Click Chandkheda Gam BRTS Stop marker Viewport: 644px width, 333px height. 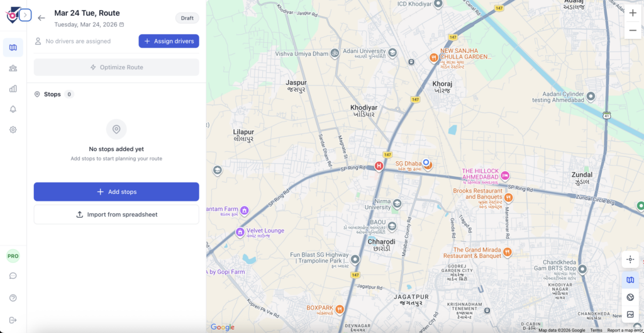(x=582, y=269)
